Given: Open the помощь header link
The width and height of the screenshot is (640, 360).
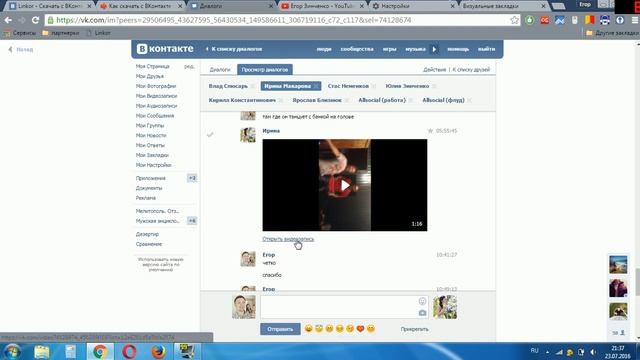Looking at the screenshot, I should click(458, 49).
